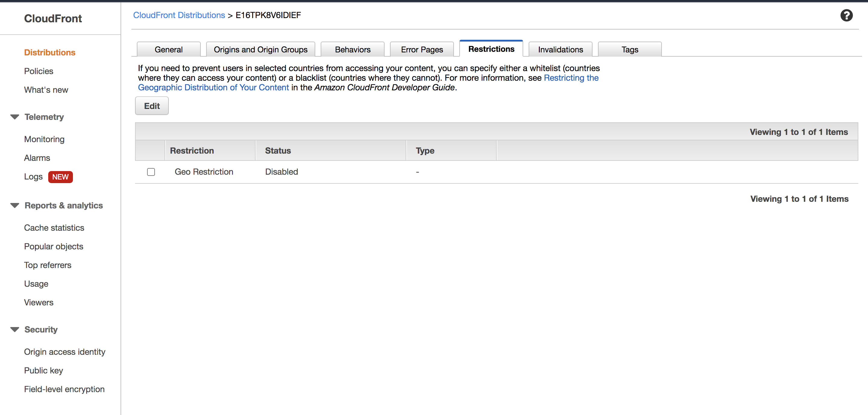Switch to the Tags tab
Viewport: 868px width, 415px height.
630,49
